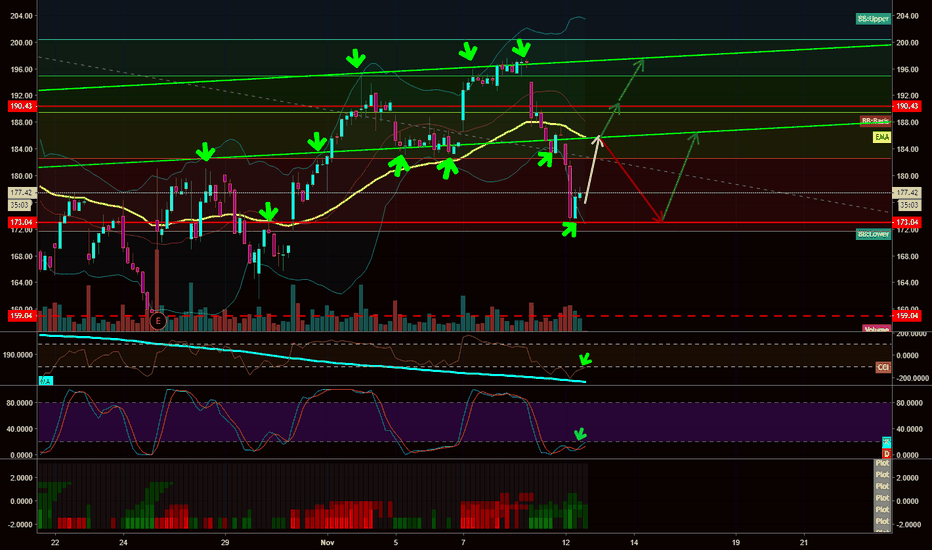Click current price 177.42 on right scale
The image size is (932, 550).
[907, 193]
